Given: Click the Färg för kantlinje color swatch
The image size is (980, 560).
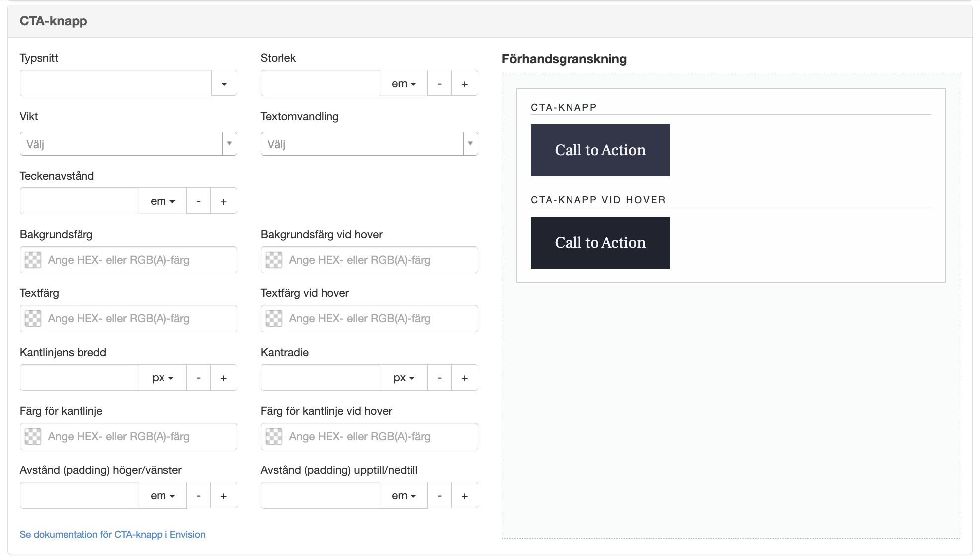Looking at the screenshot, I should (33, 436).
